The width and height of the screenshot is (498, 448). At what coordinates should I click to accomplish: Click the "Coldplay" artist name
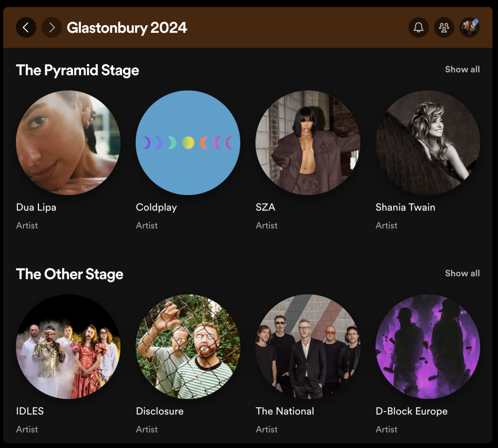tap(156, 207)
